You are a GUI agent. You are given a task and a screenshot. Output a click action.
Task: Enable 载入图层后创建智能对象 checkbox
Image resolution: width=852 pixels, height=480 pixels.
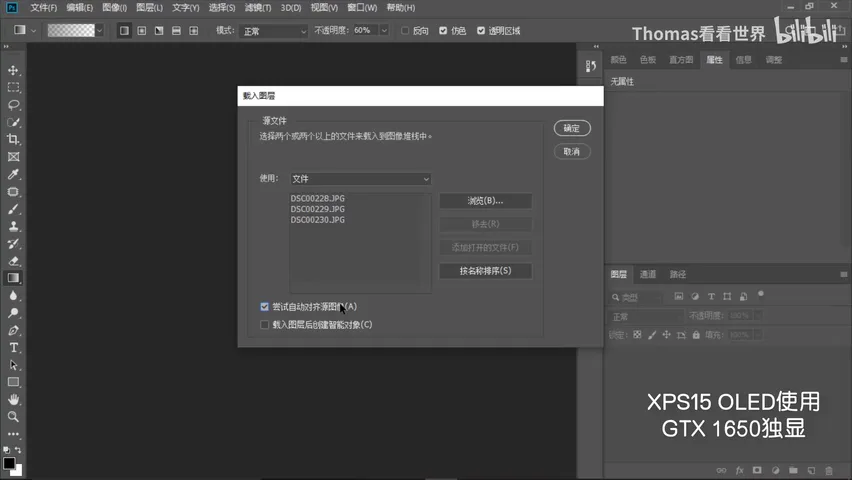pyautogui.click(x=265, y=325)
